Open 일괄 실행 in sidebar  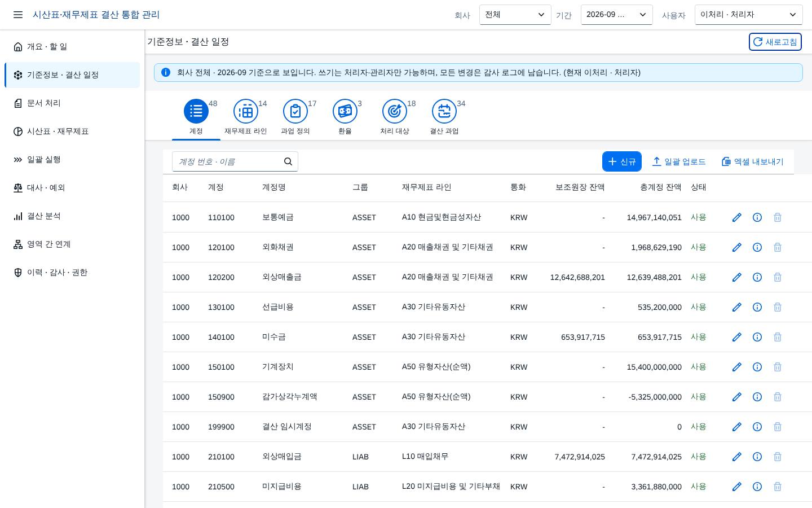coord(72,160)
